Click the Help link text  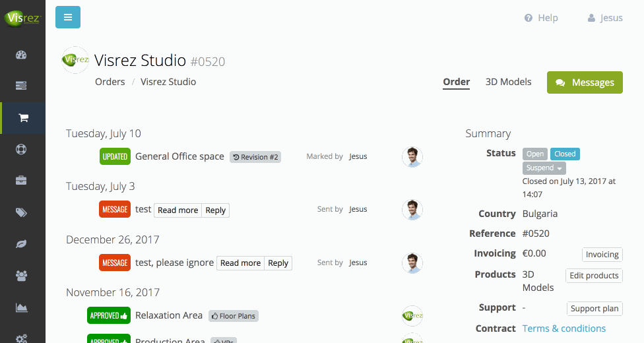pos(548,18)
